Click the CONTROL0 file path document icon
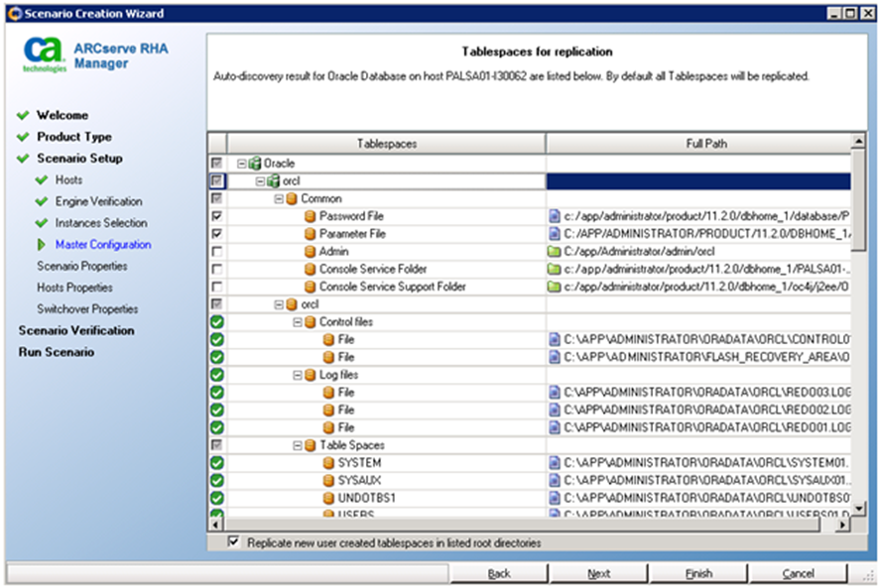The image size is (880, 588). pyautogui.click(x=555, y=339)
